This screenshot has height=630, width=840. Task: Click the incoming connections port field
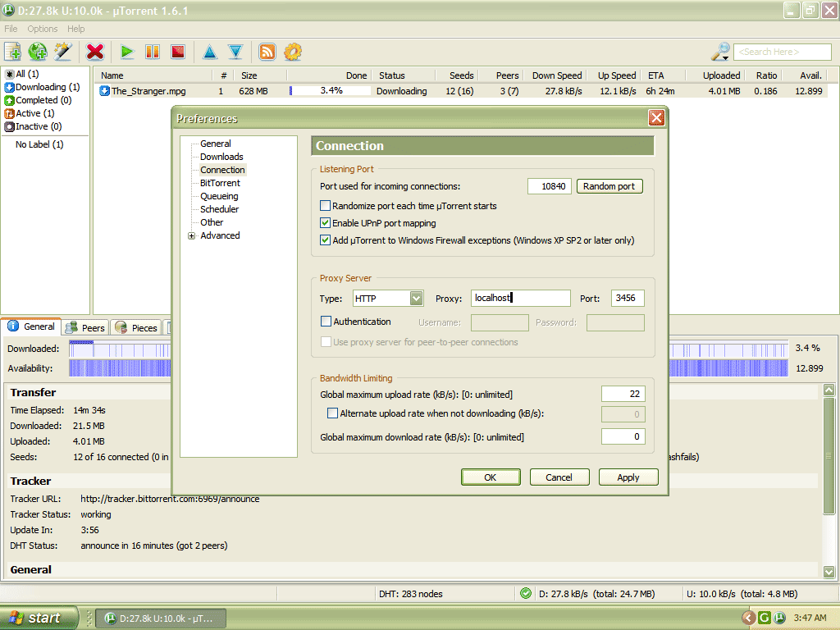pyautogui.click(x=550, y=186)
